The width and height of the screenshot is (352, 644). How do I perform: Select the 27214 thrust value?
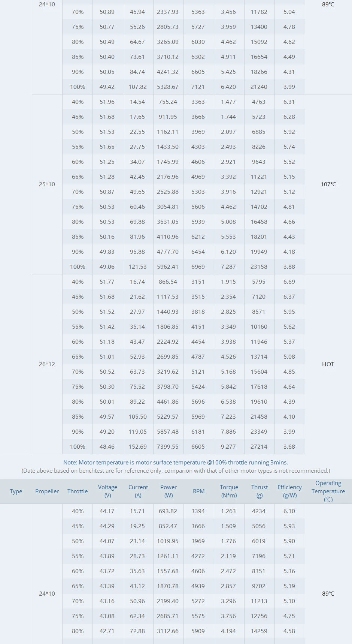[259, 446]
